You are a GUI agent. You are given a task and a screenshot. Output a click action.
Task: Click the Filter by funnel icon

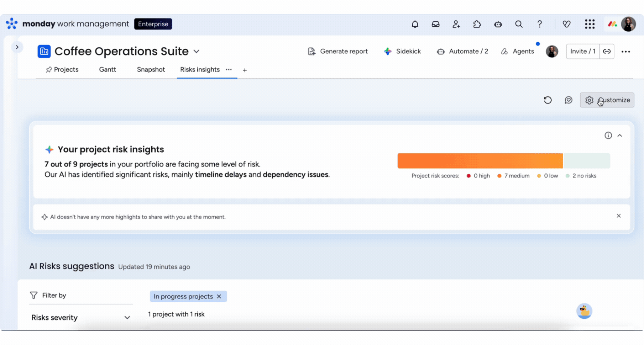tap(34, 296)
